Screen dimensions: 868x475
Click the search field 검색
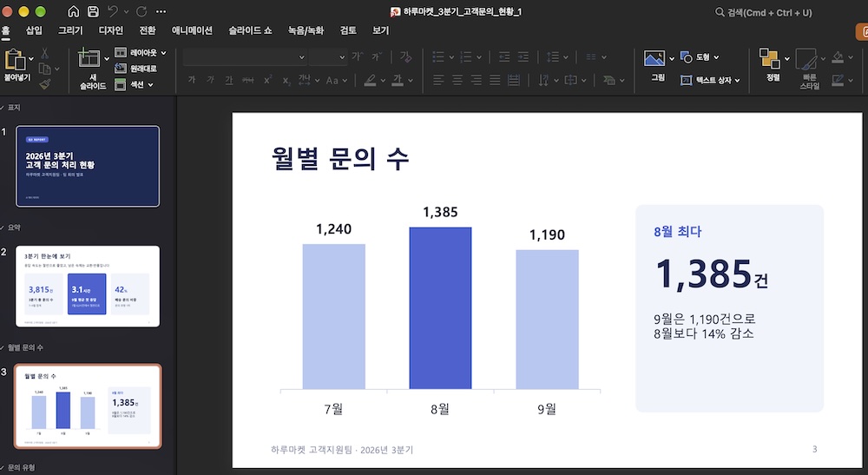[764, 12]
